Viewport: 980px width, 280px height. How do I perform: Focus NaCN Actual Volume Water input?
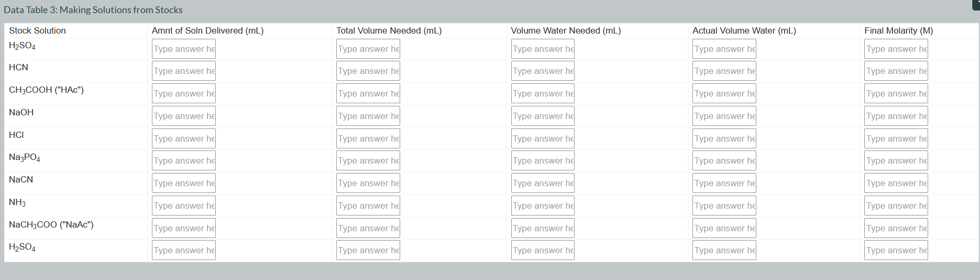724,184
